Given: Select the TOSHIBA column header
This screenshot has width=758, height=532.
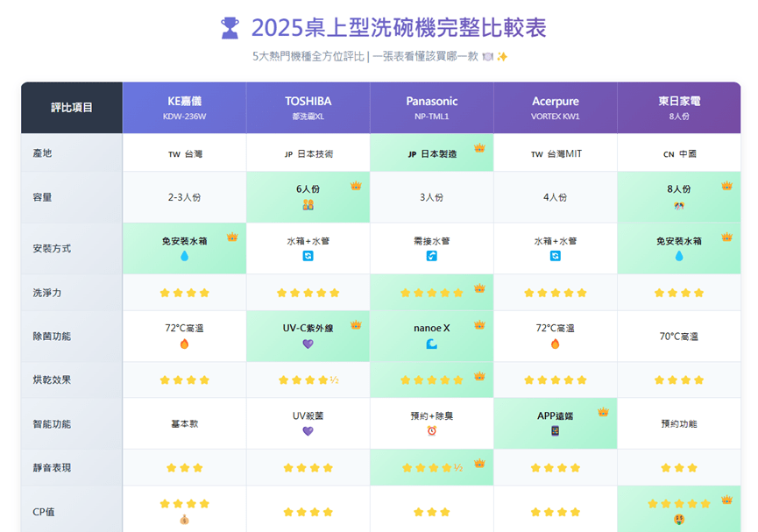Looking at the screenshot, I should click(x=308, y=108).
